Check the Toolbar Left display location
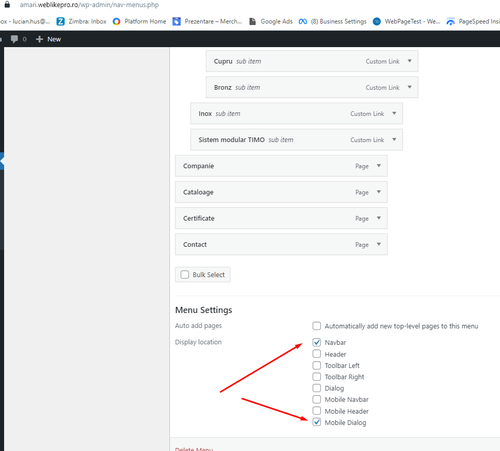This screenshot has width=500, height=451. coord(317,365)
